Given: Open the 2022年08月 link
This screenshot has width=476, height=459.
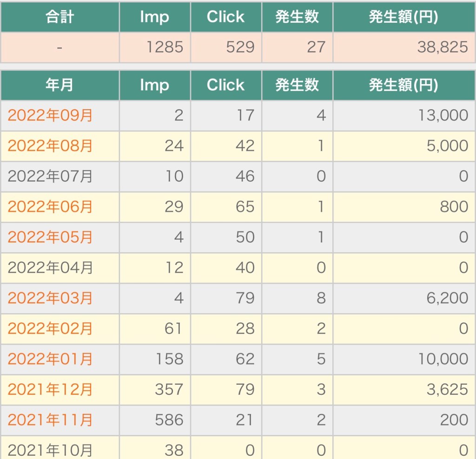Looking at the screenshot, I should 50,146.
